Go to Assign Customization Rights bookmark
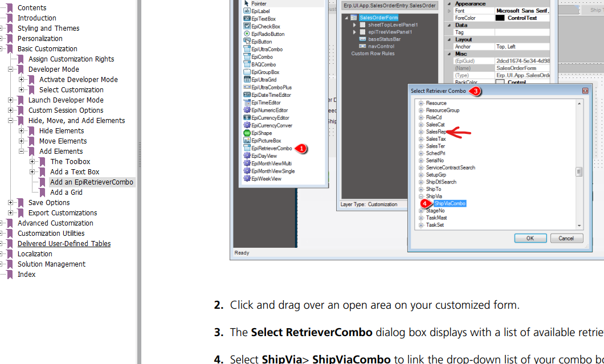604x364 pixels. [71, 59]
